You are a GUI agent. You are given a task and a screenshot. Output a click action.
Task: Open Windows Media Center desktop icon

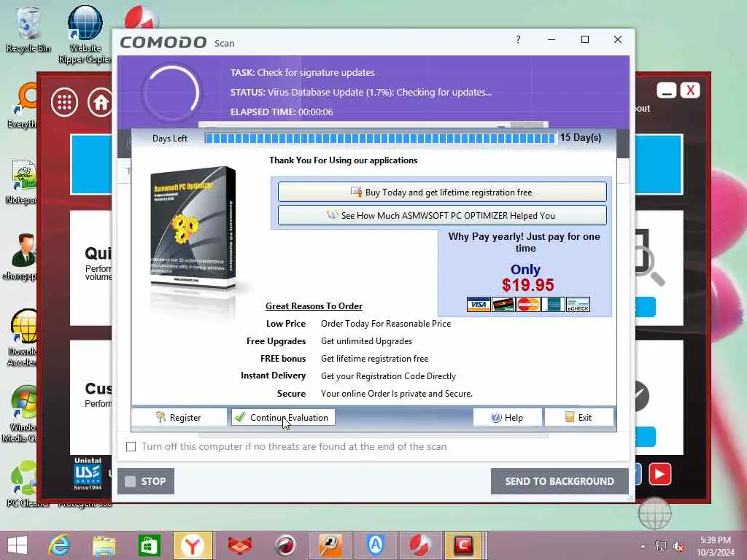pyautogui.click(x=21, y=414)
